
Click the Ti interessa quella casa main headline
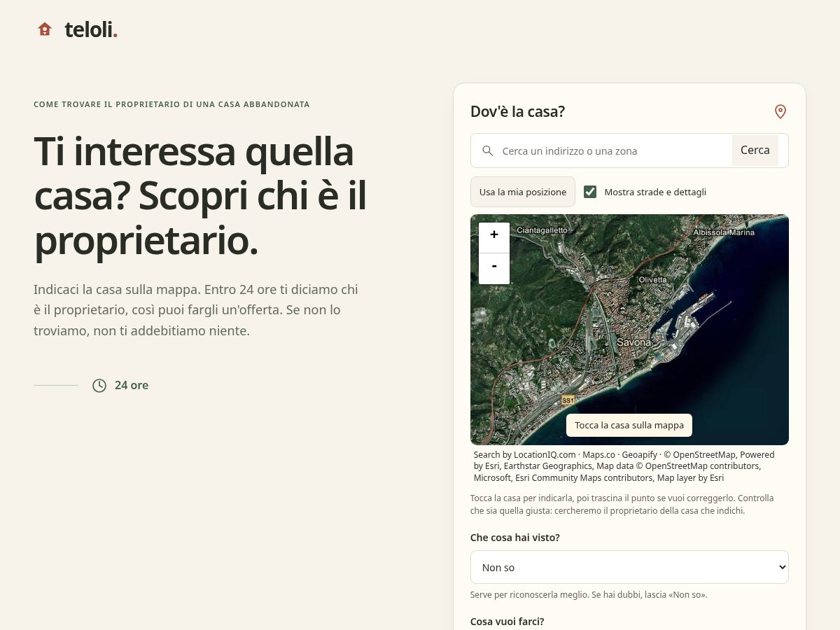click(x=200, y=196)
